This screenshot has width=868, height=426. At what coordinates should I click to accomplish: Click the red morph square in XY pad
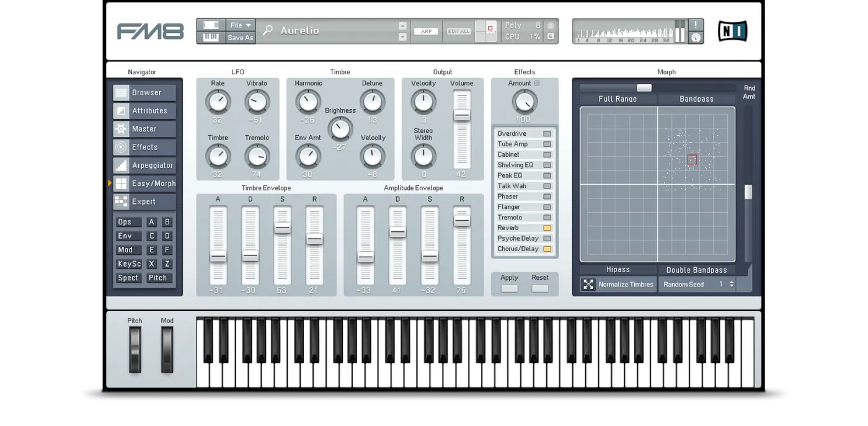[692, 160]
